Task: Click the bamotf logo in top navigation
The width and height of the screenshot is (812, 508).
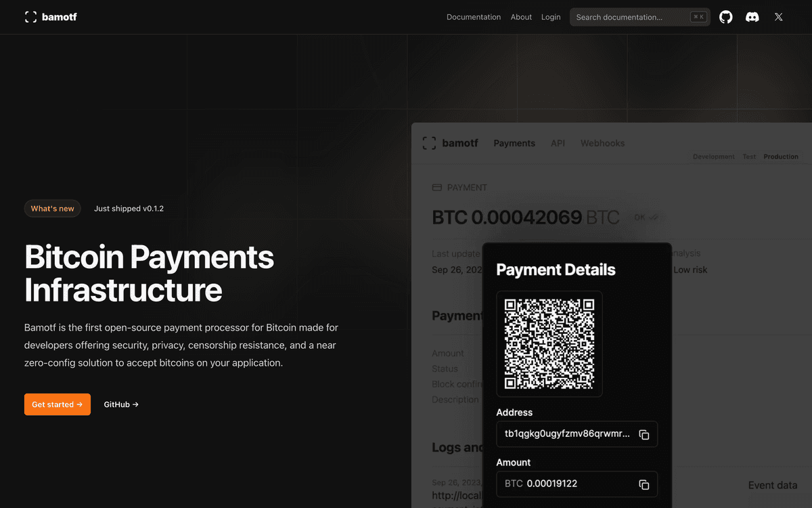Action: (51, 17)
